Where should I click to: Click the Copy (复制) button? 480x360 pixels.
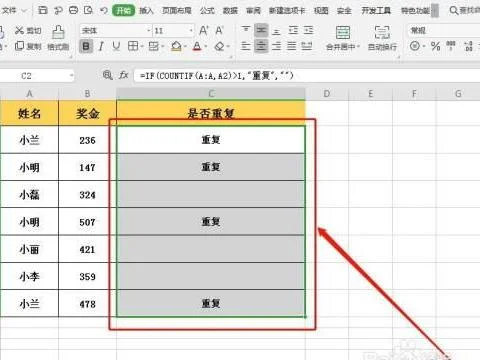28,46
